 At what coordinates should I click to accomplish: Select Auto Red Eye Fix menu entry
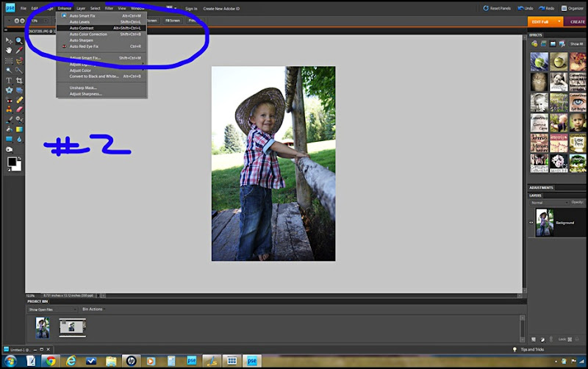84,46
